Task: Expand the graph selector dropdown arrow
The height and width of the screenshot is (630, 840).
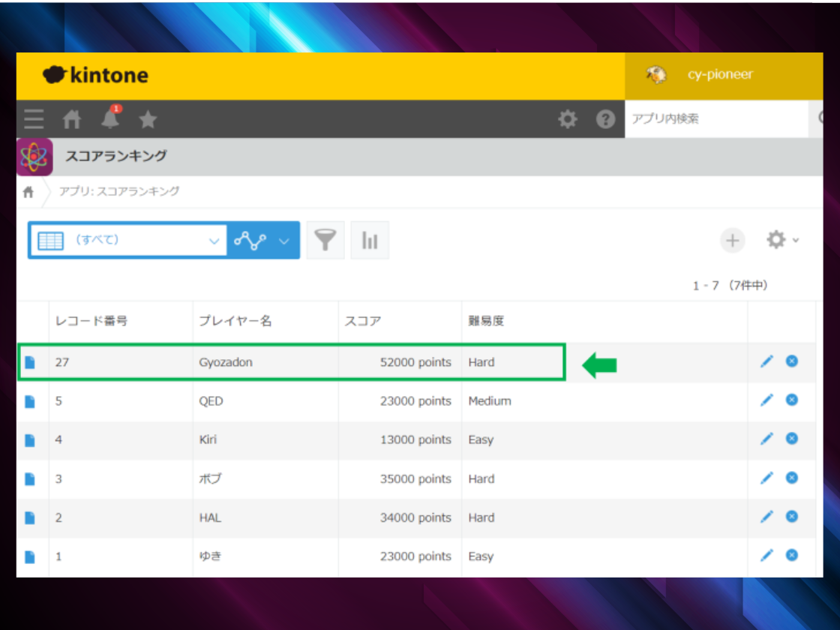Action: click(x=284, y=241)
